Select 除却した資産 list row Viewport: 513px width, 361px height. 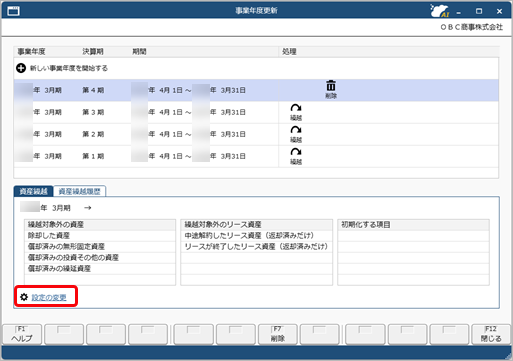click(x=100, y=236)
